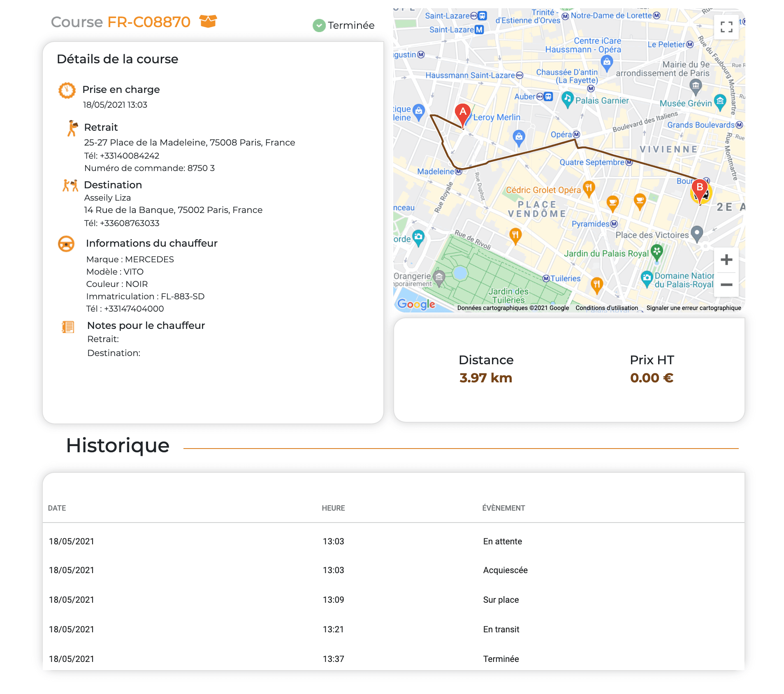Sort history by HEURE column header

coord(333,508)
